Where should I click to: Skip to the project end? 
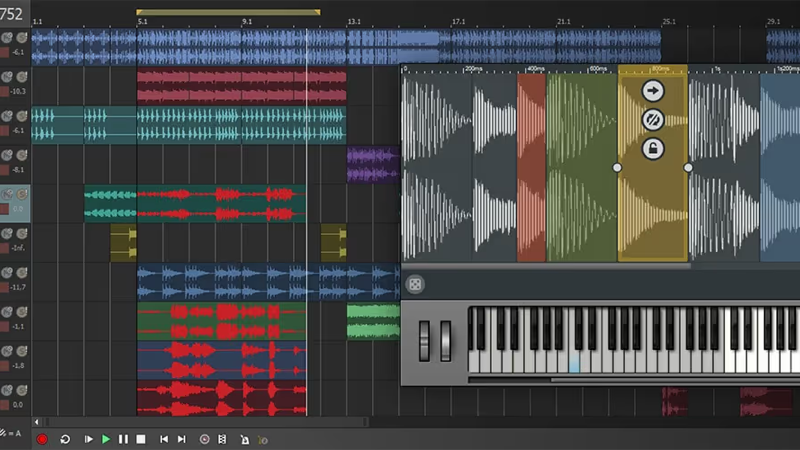tap(182, 439)
